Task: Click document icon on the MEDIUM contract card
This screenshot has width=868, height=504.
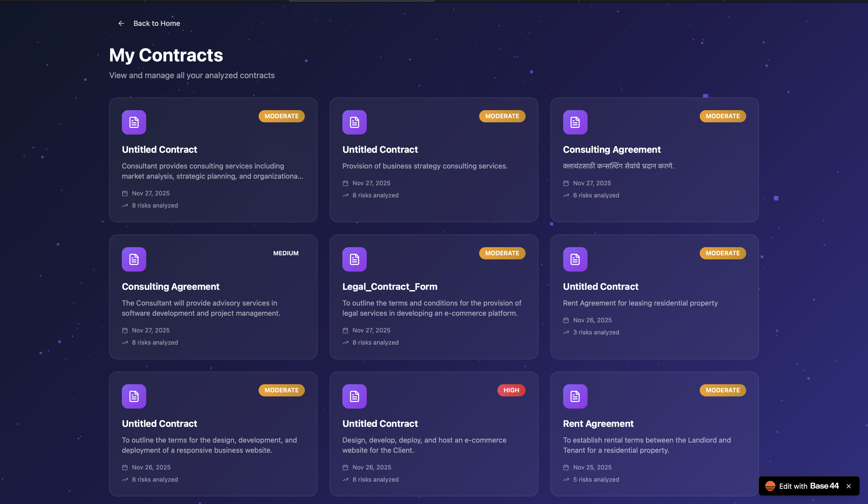Action: (x=134, y=259)
